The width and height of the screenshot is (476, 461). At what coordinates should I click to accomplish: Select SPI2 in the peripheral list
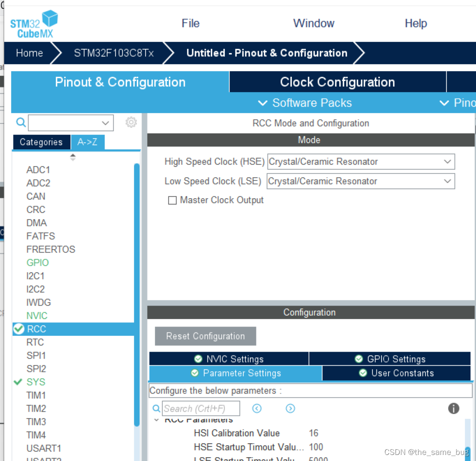[x=36, y=369]
